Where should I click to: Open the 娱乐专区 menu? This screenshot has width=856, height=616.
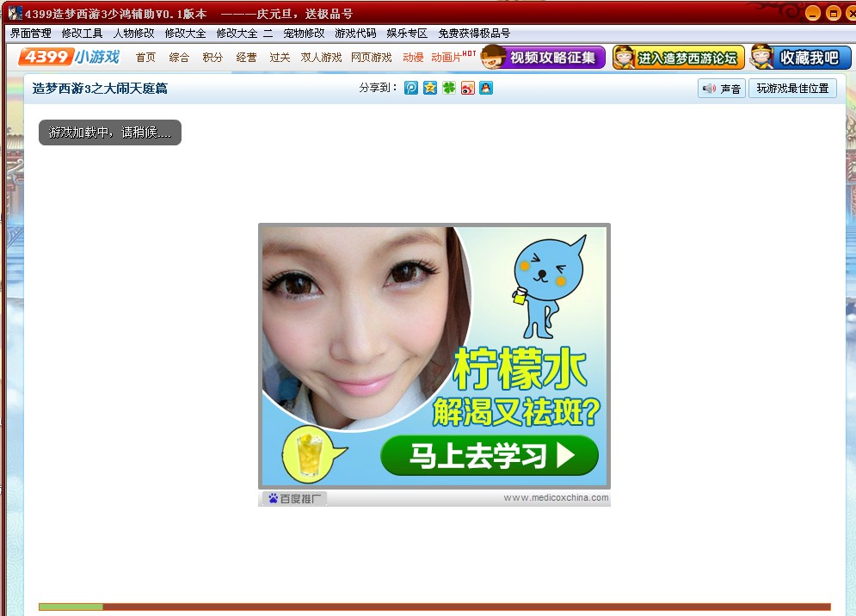407,34
